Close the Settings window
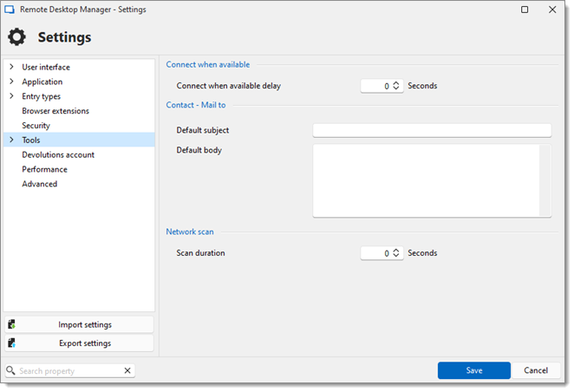 [x=552, y=10]
